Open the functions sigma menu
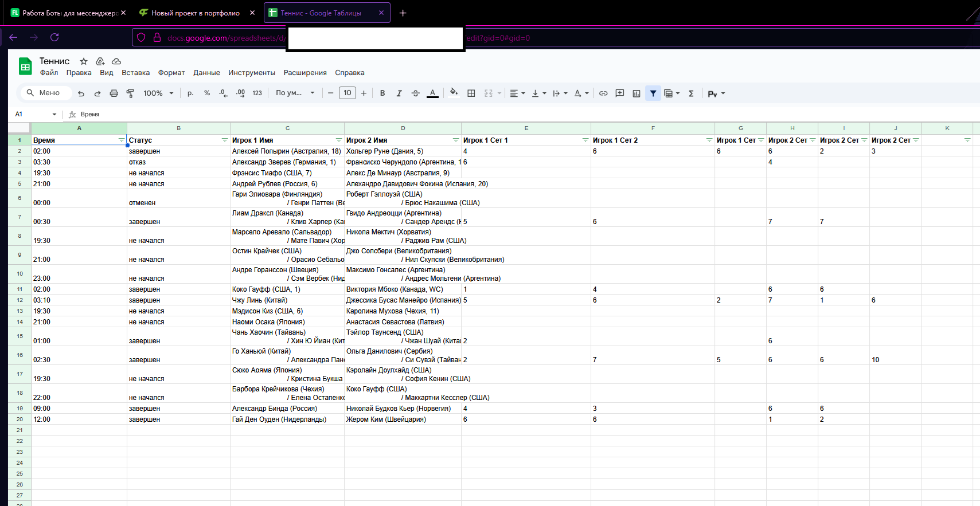Viewport: 980px width, 506px height. click(x=692, y=93)
